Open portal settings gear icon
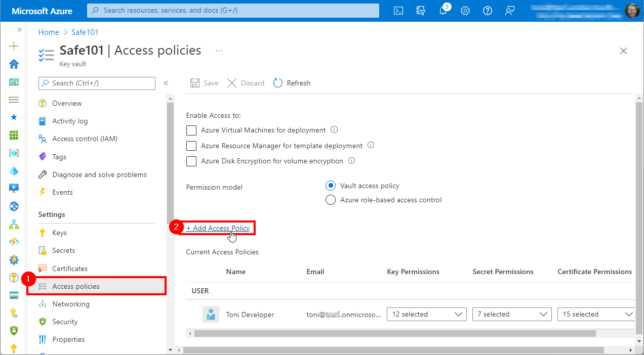This screenshot has width=644, height=355. click(465, 11)
